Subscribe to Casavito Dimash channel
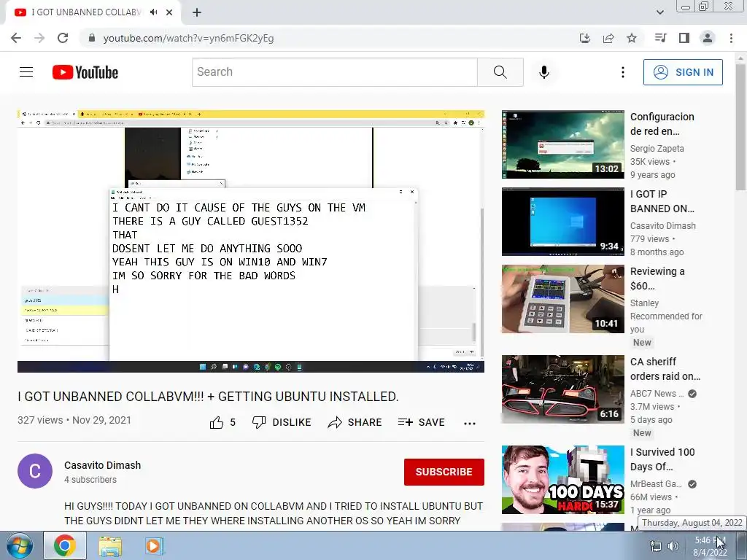This screenshot has width=747, height=560. tap(444, 472)
